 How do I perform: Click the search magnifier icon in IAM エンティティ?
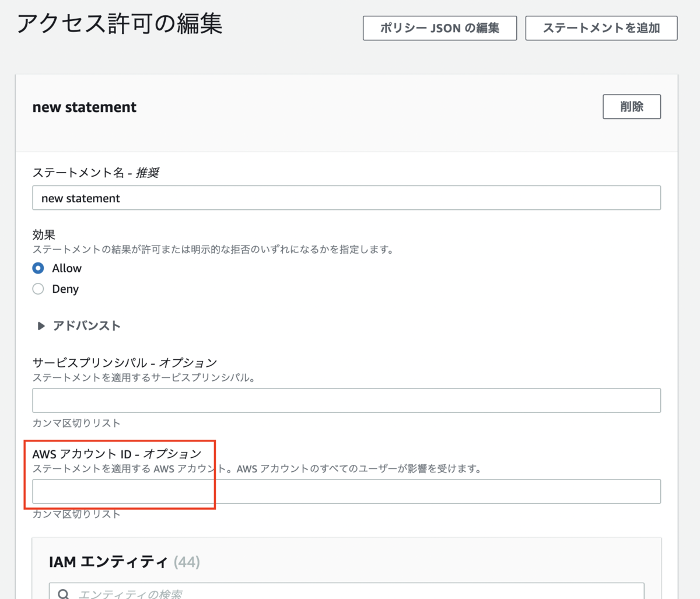click(64, 594)
